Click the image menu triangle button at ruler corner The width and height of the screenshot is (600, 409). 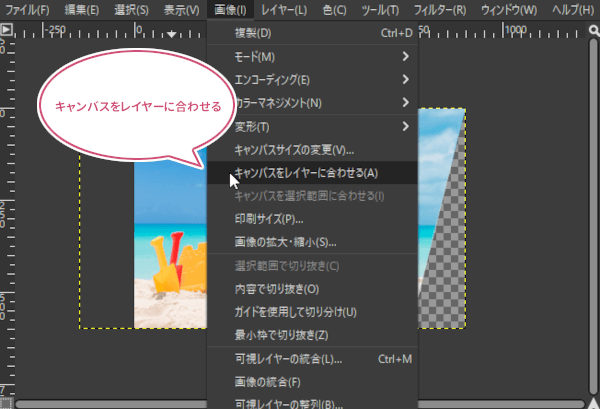coord(6,30)
